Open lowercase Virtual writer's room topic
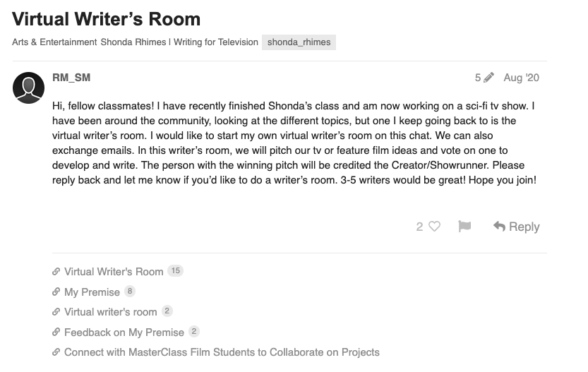The height and width of the screenshot is (372, 588). (x=111, y=312)
